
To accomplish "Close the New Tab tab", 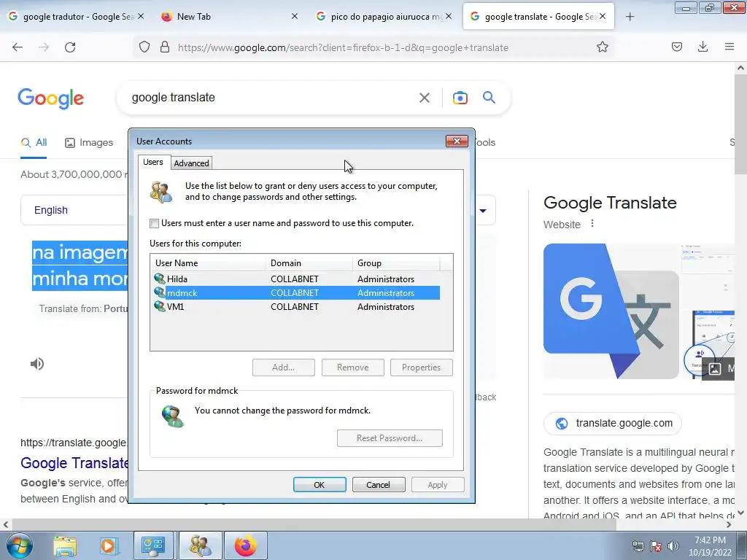I will (x=295, y=17).
